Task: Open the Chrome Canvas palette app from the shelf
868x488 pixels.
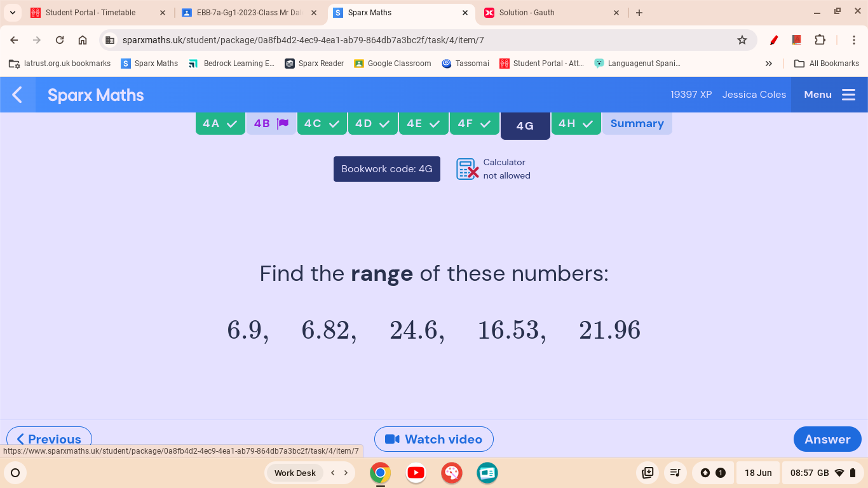Action: pyautogui.click(x=451, y=473)
